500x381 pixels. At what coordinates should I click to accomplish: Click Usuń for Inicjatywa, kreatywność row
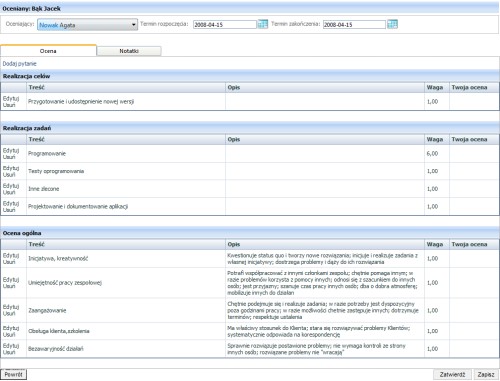click(x=9, y=262)
